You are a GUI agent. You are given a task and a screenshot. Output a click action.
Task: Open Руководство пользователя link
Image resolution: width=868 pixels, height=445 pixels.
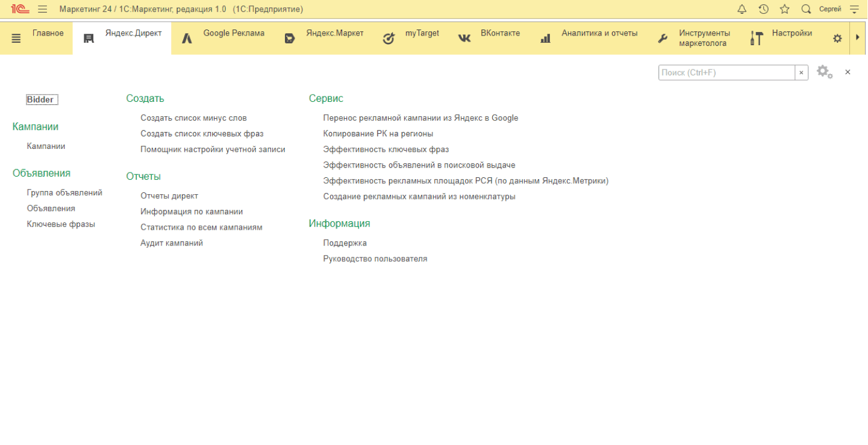point(375,259)
